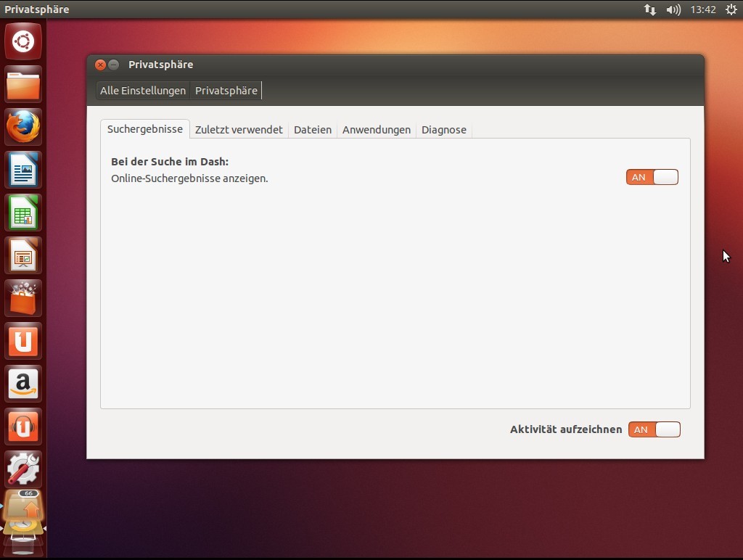The height and width of the screenshot is (560, 743).
Task: Show the clock menu at 13:42
Action: pyautogui.click(x=703, y=9)
